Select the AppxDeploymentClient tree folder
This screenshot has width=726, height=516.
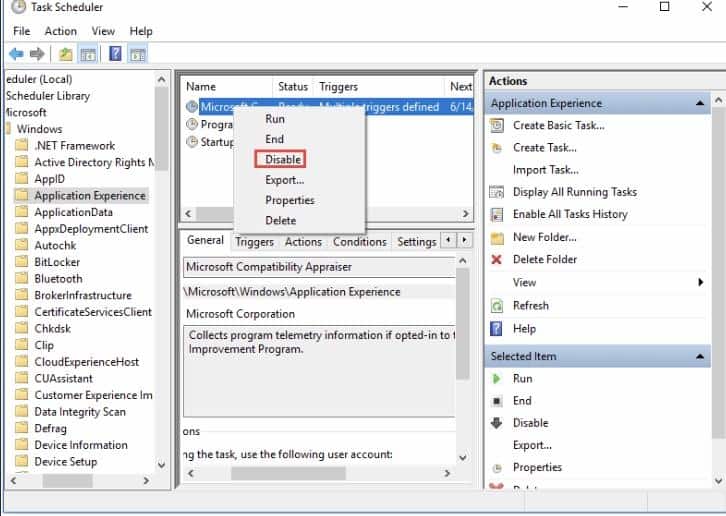pyautogui.click(x=91, y=229)
